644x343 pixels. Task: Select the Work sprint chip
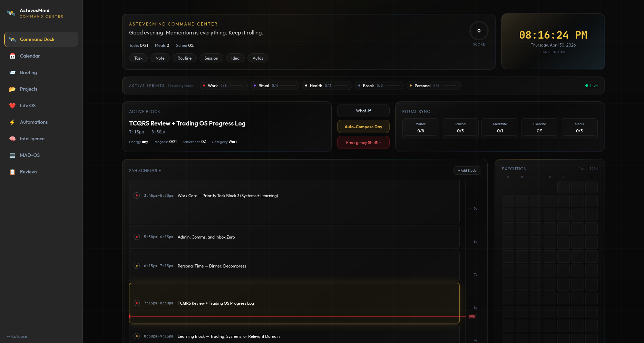coord(224,86)
